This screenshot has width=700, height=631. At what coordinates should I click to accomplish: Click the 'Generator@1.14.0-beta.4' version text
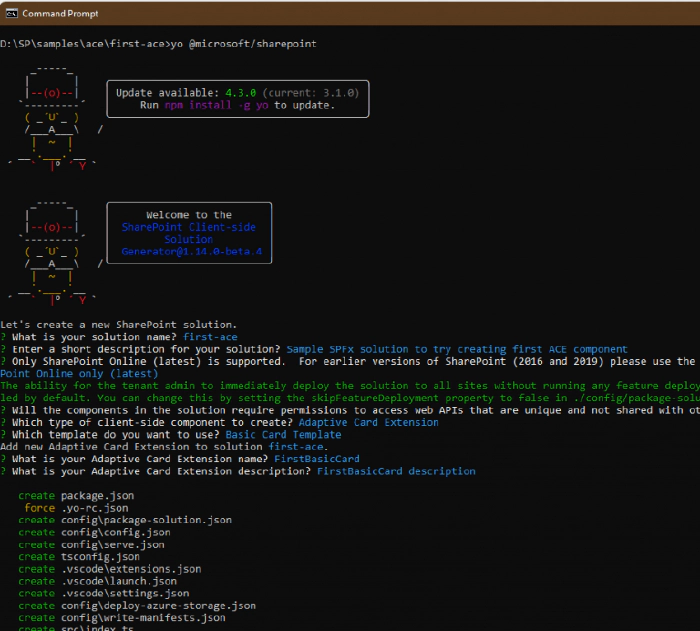pos(192,251)
